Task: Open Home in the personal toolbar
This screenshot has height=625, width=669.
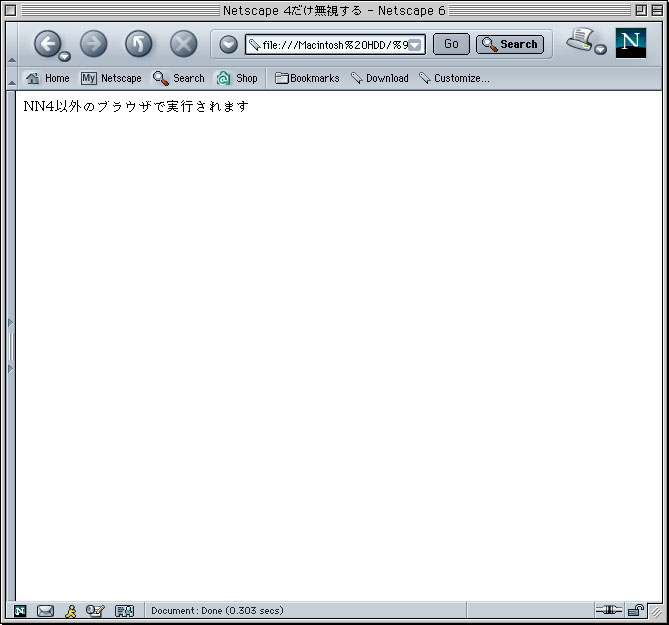Action: click(x=47, y=78)
